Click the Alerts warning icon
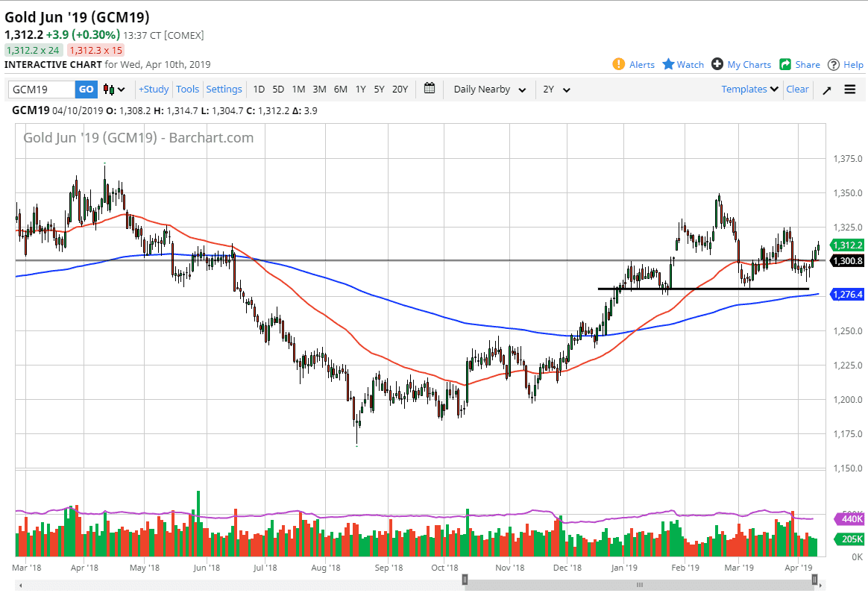This screenshot has height=596, width=868. (618, 64)
